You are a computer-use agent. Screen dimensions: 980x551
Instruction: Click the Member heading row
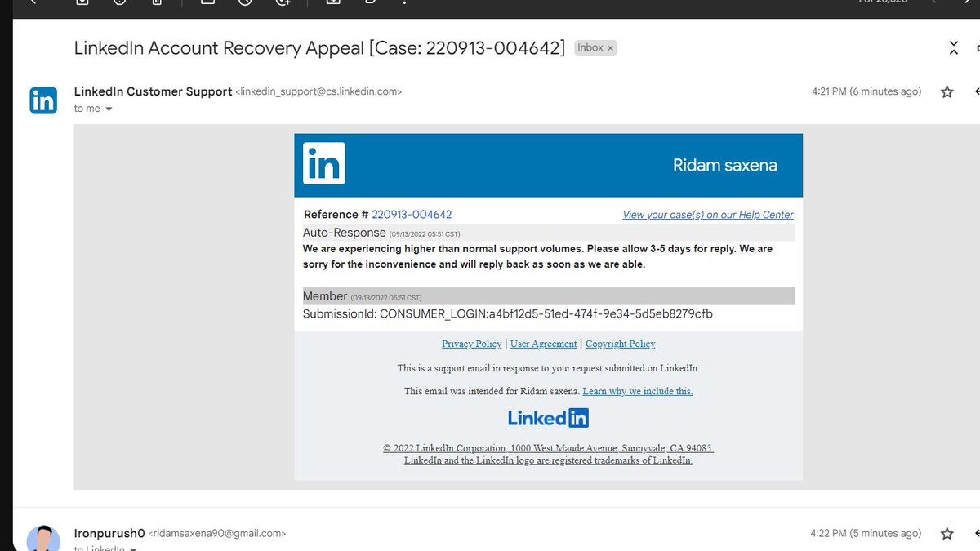(x=548, y=296)
